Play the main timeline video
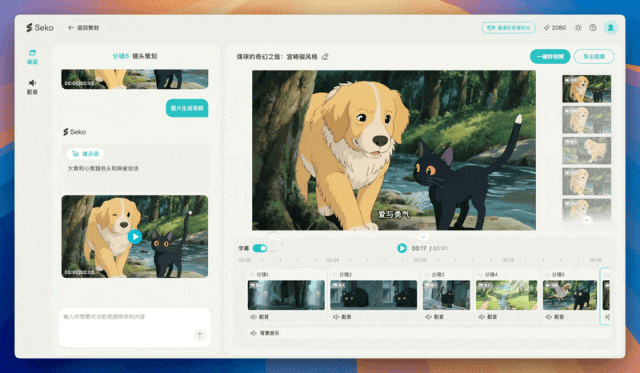640x373 pixels. point(402,248)
